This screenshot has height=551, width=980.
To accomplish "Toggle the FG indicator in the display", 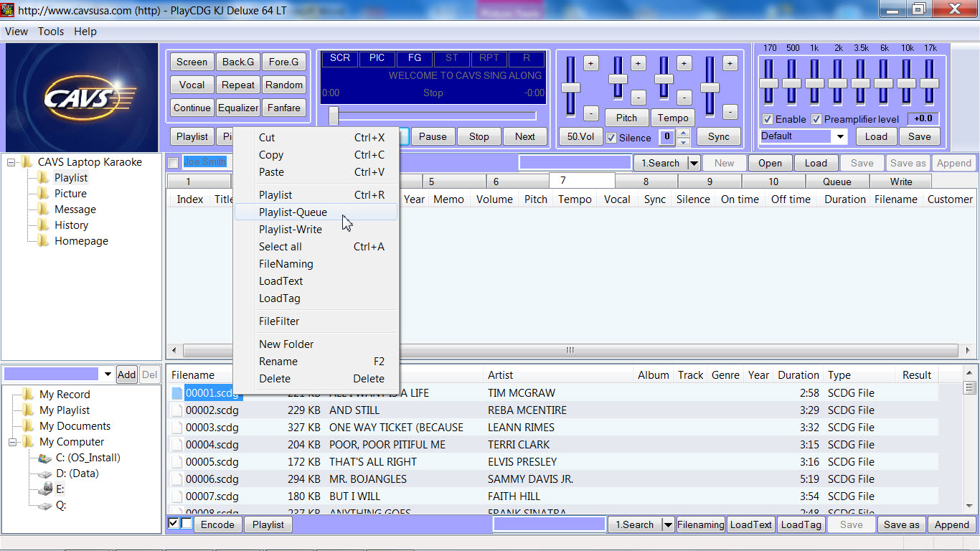I will [415, 59].
